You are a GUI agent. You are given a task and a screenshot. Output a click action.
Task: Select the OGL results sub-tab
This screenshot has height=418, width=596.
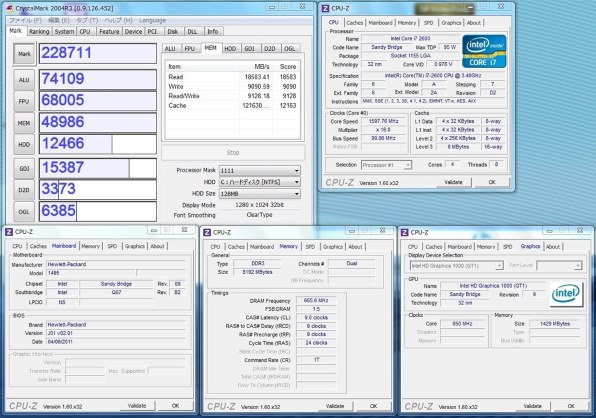click(290, 49)
